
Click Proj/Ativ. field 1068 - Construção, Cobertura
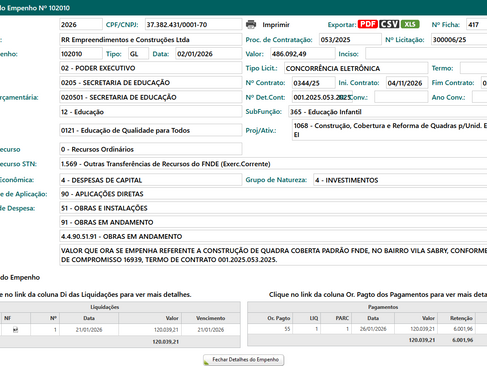click(389, 130)
